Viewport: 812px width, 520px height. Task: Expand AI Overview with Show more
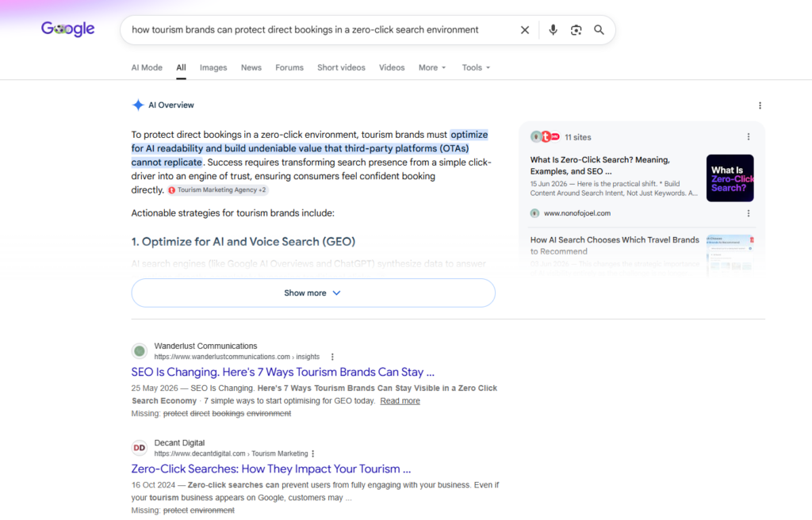pos(313,293)
